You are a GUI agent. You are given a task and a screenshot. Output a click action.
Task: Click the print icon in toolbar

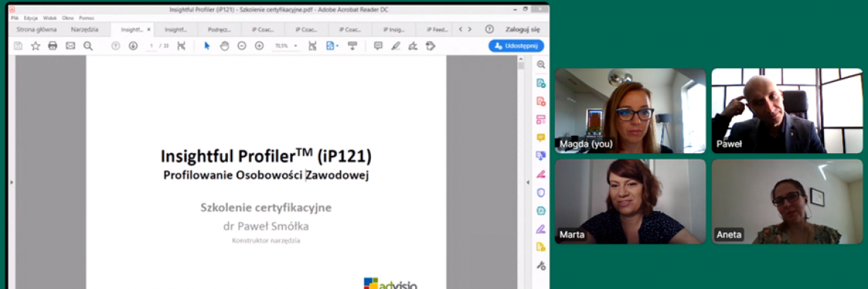click(53, 46)
